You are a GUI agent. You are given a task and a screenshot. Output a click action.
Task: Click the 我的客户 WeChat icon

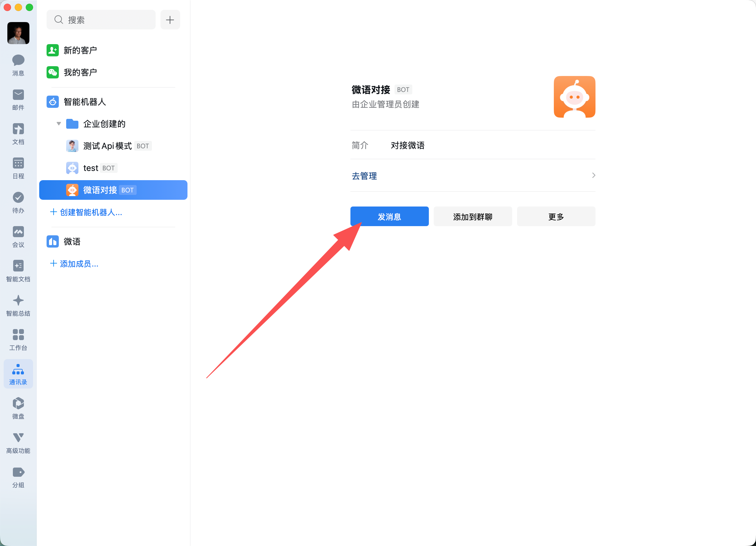[x=53, y=72]
